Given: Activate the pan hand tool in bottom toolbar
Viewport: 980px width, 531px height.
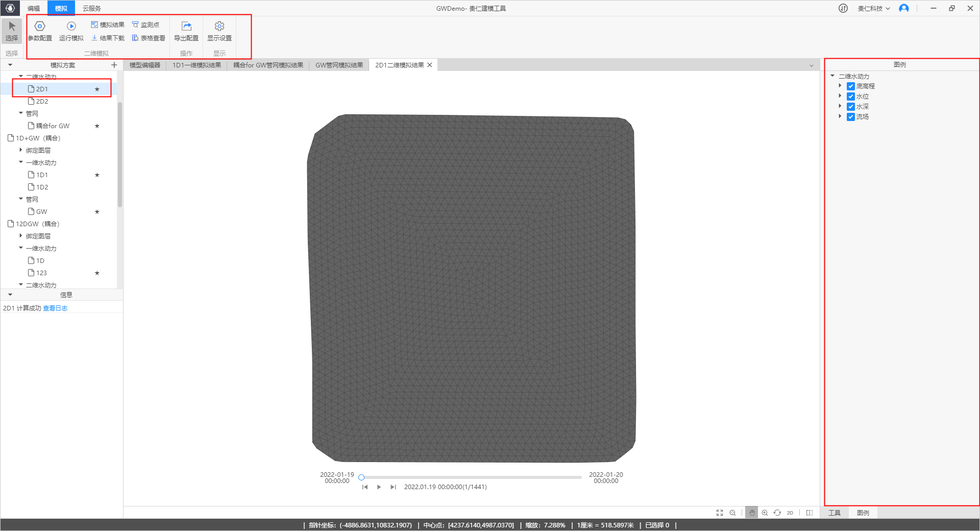Looking at the screenshot, I should [751, 513].
